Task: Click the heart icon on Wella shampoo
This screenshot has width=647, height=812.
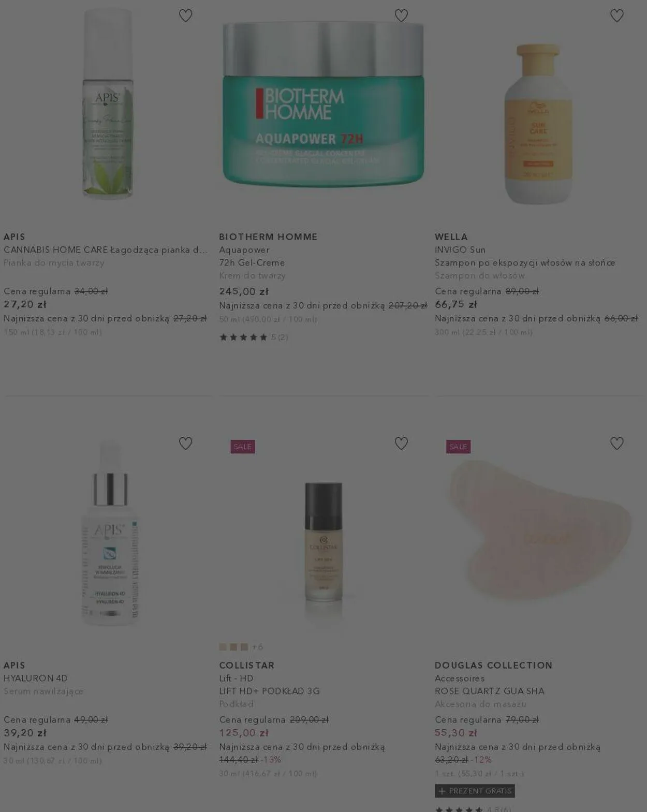Action: point(616,16)
